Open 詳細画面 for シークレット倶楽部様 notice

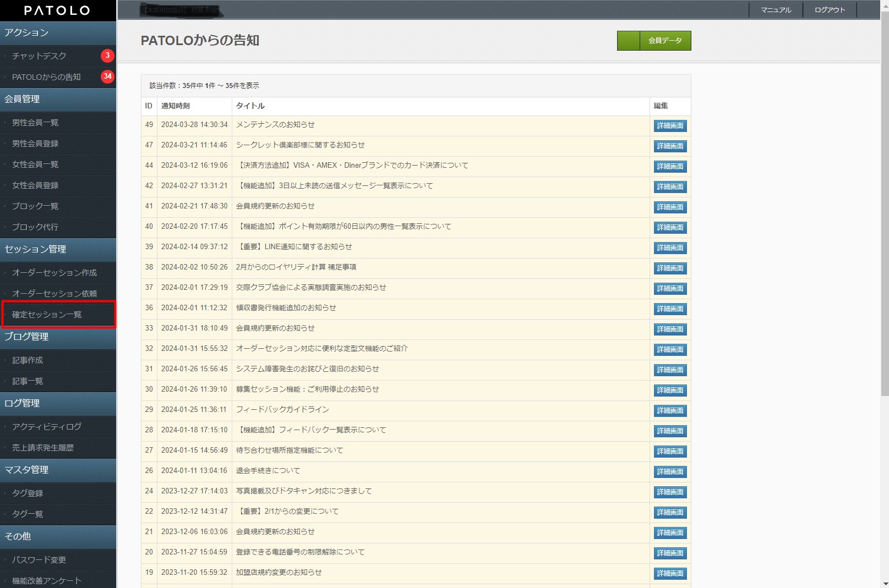click(670, 146)
